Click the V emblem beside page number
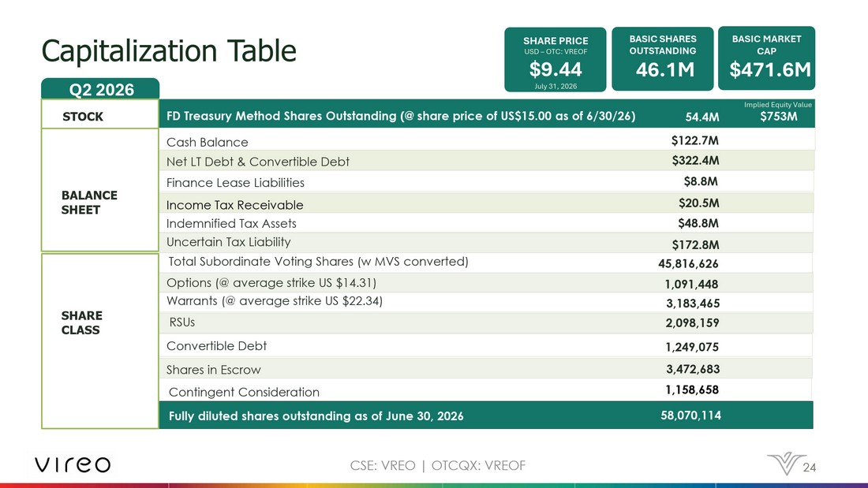 click(785, 464)
